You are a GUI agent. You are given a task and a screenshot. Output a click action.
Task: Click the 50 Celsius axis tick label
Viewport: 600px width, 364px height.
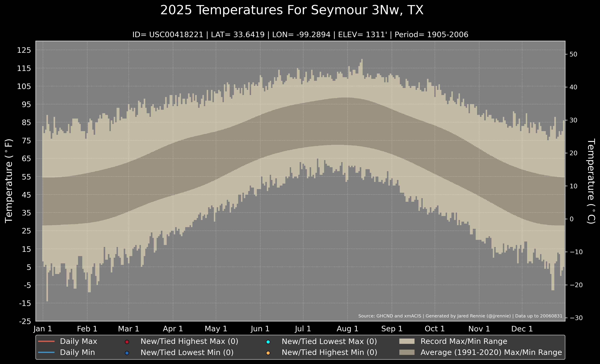[x=573, y=54]
